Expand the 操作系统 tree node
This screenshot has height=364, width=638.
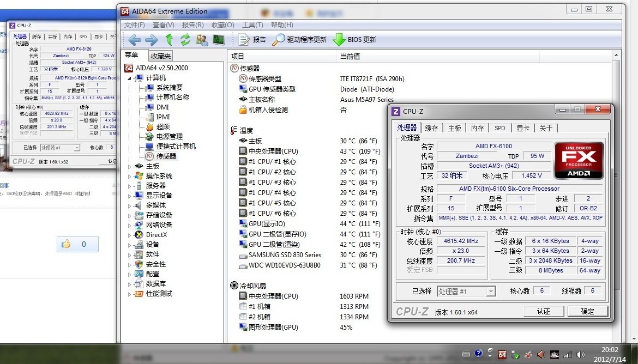click(129, 176)
